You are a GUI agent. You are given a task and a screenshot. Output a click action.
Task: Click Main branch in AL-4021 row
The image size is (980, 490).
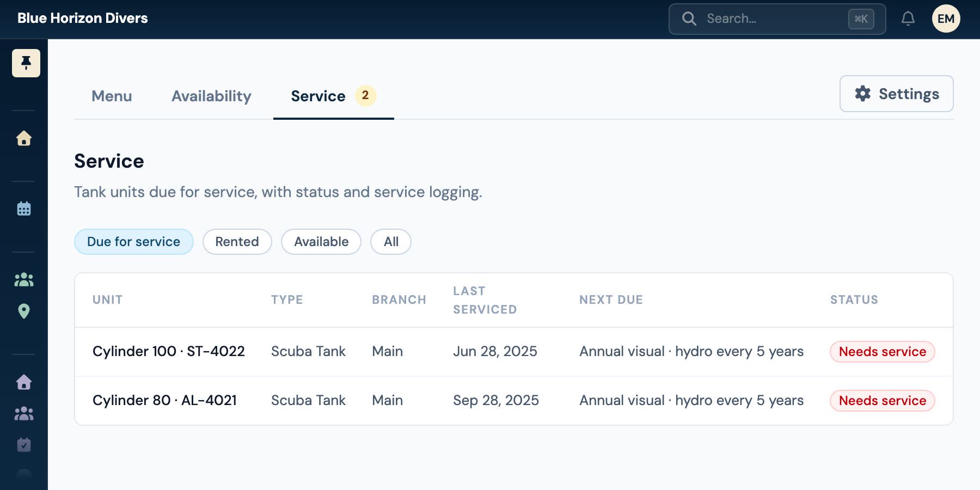[x=388, y=401]
